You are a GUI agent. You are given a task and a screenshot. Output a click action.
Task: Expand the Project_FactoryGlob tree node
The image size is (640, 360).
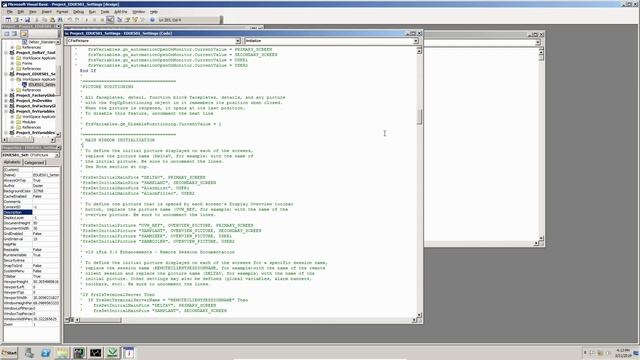[x=6, y=95]
